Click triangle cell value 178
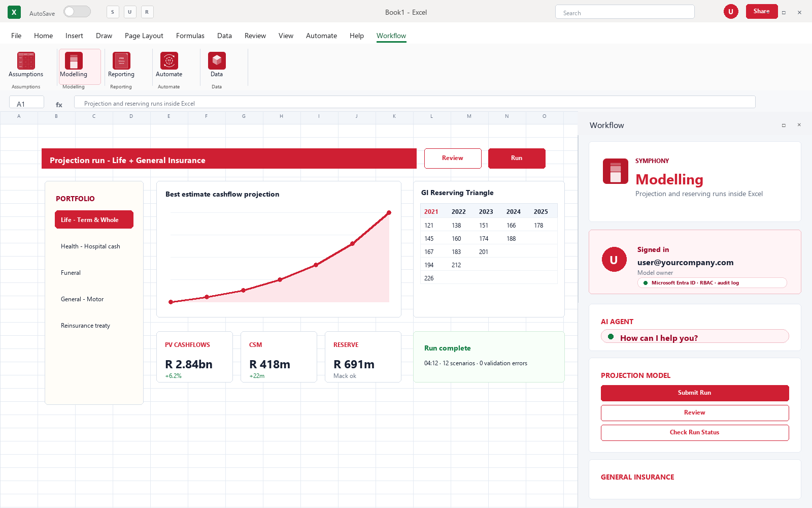Viewport: 812px width, 508px height. click(538, 226)
